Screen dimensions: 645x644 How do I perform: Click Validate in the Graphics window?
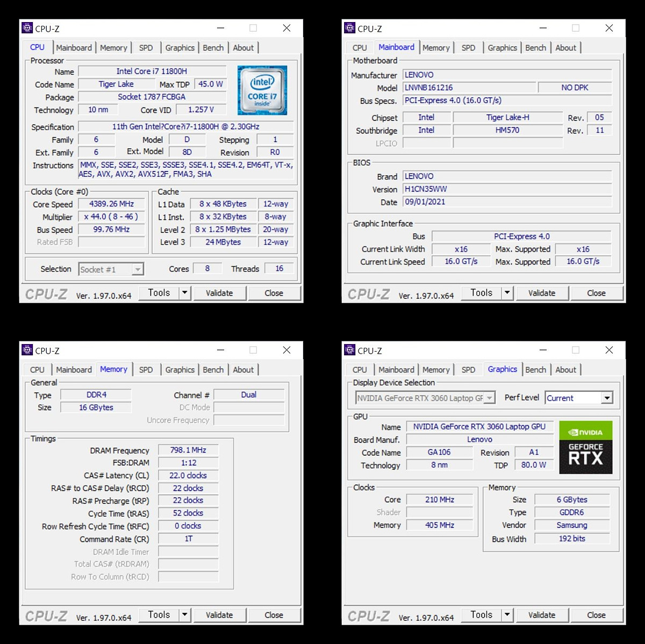[542, 615]
